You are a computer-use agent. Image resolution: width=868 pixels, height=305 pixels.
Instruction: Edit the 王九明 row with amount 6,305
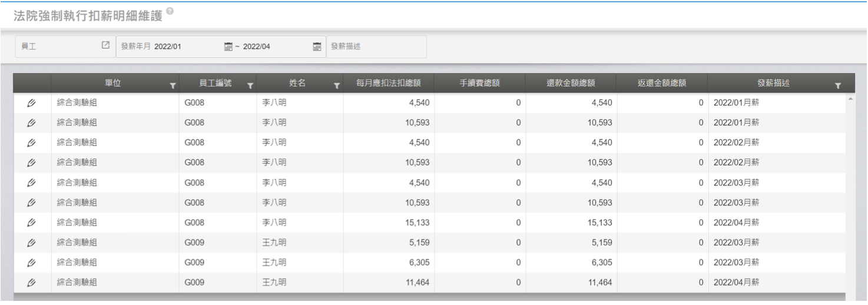[x=31, y=262]
